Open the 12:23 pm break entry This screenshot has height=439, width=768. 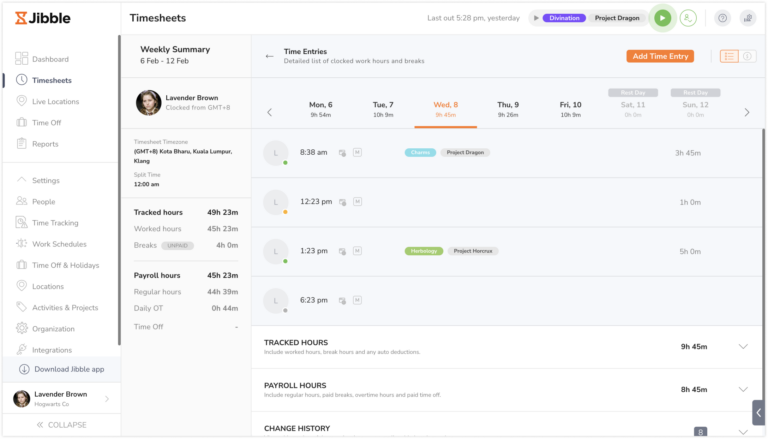[x=507, y=202]
